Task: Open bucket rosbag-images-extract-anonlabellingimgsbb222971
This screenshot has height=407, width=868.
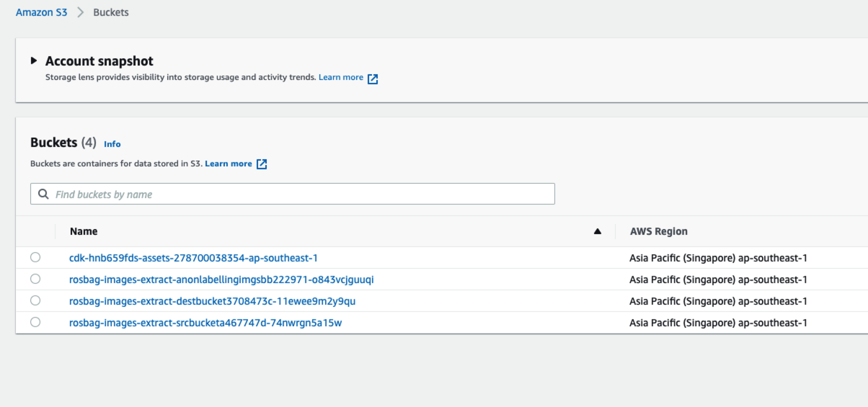Action: [221, 279]
